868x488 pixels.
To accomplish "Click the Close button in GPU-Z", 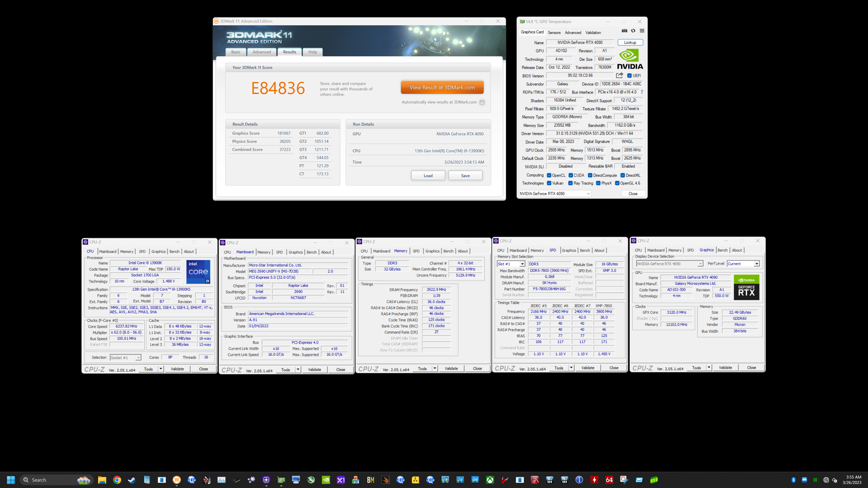I will point(633,194).
